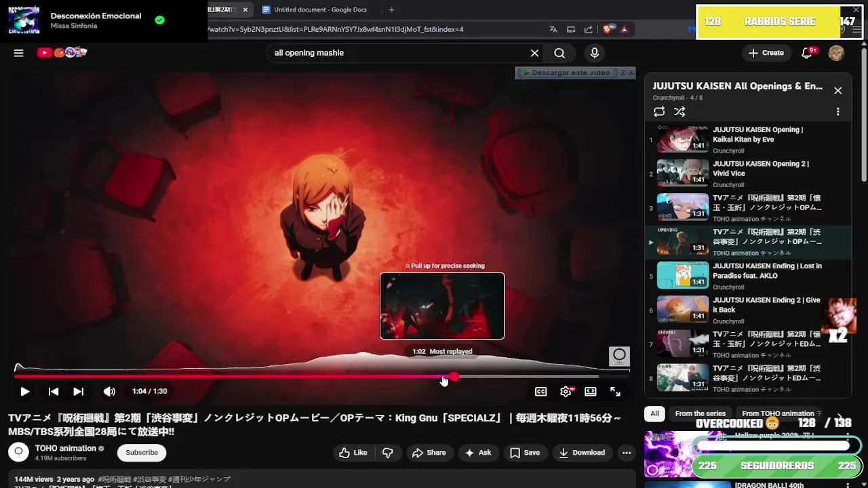868x488 pixels.
Task: Subscribe to TOHO animation
Action: click(142, 452)
